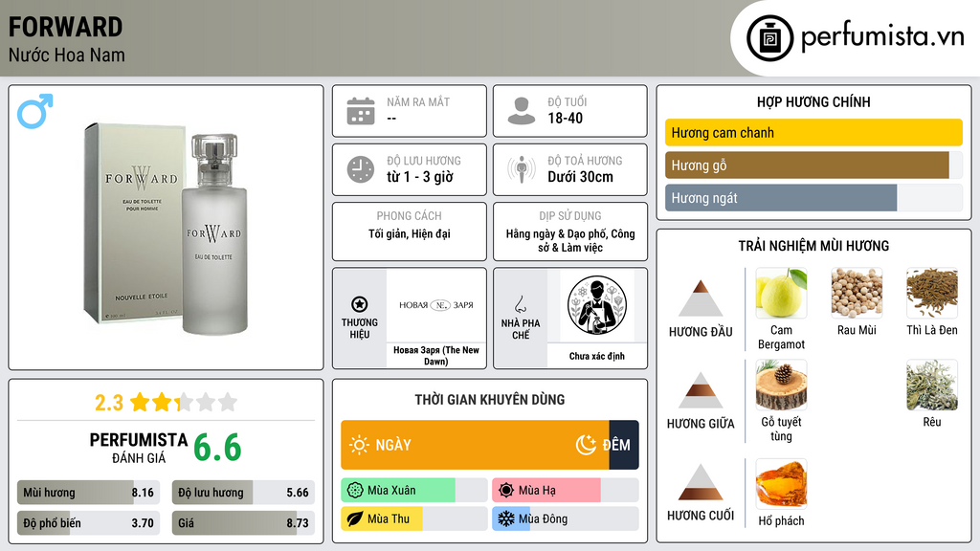This screenshot has width=980, height=551.
Task: Click the Mùa Hạ pink season bar
Action: [546, 491]
